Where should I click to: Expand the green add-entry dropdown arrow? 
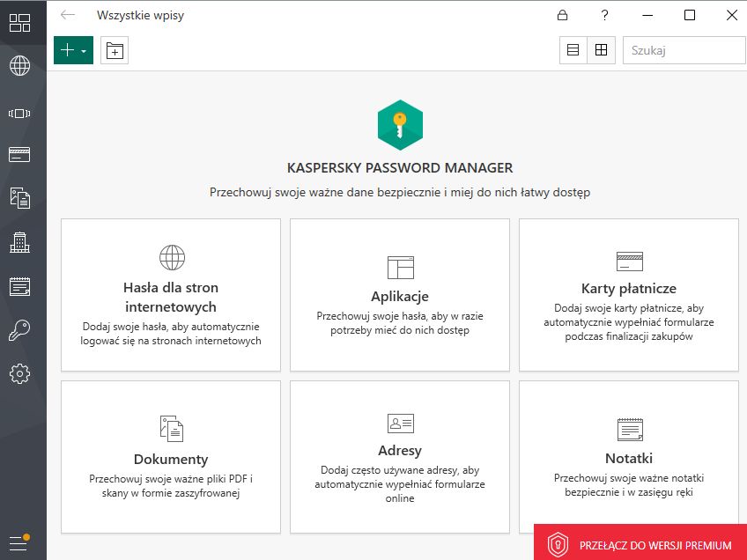(x=84, y=50)
